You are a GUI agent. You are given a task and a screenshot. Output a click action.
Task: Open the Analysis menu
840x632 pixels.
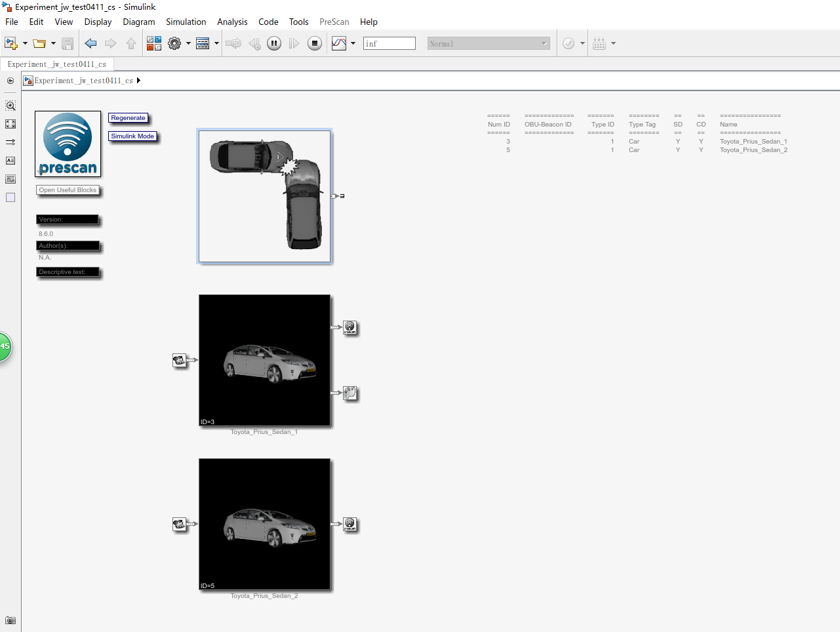coord(232,22)
